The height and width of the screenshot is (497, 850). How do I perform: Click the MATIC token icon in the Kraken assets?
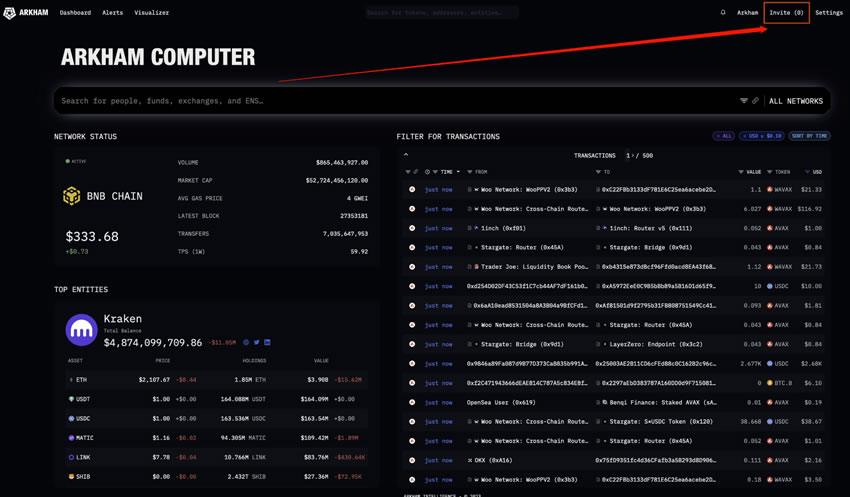[71, 438]
